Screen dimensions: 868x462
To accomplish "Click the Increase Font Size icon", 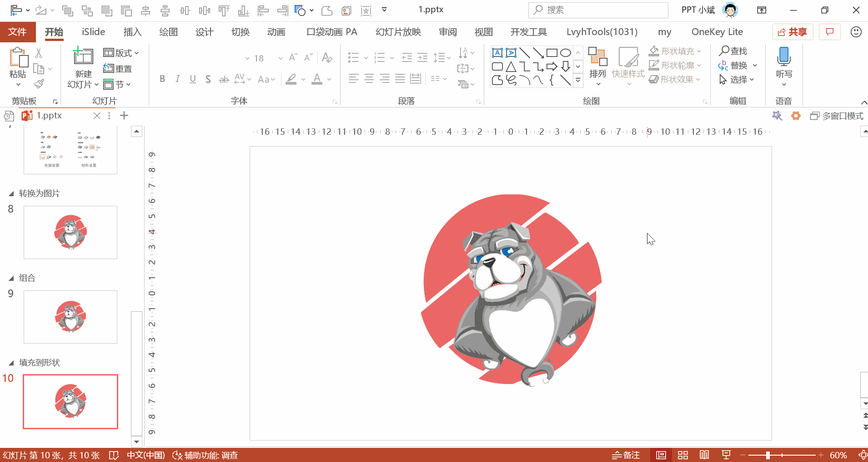I will (x=293, y=57).
